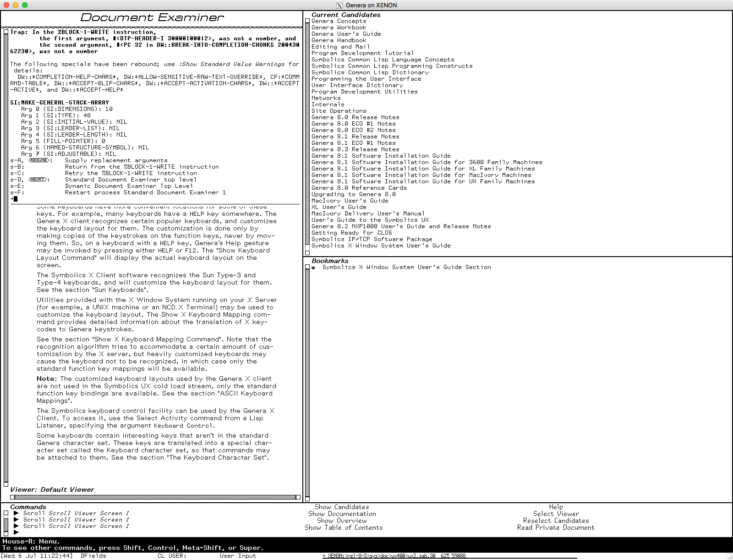733x560 pixels.
Task: Choose s-F Restart process option
Action: (145, 192)
